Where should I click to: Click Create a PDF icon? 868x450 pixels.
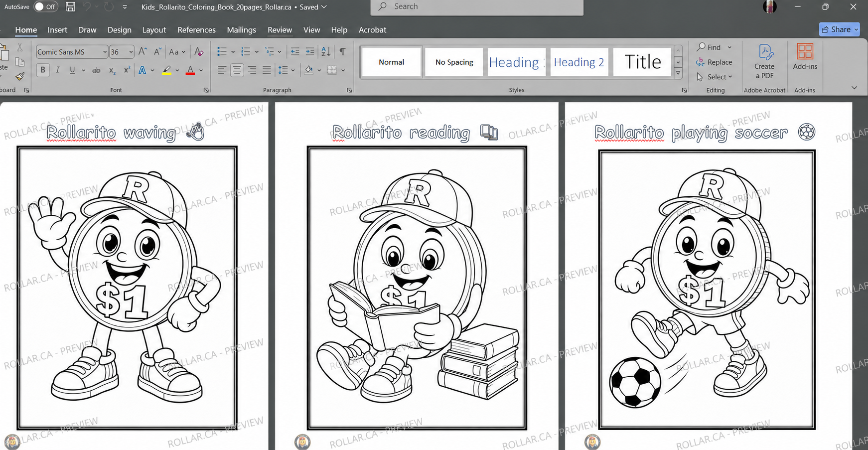764,61
